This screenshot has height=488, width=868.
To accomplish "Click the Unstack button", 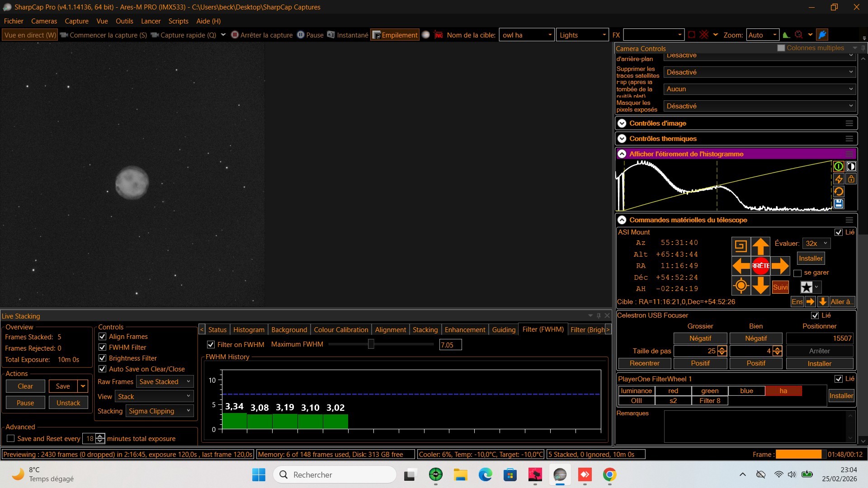I will (68, 403).
